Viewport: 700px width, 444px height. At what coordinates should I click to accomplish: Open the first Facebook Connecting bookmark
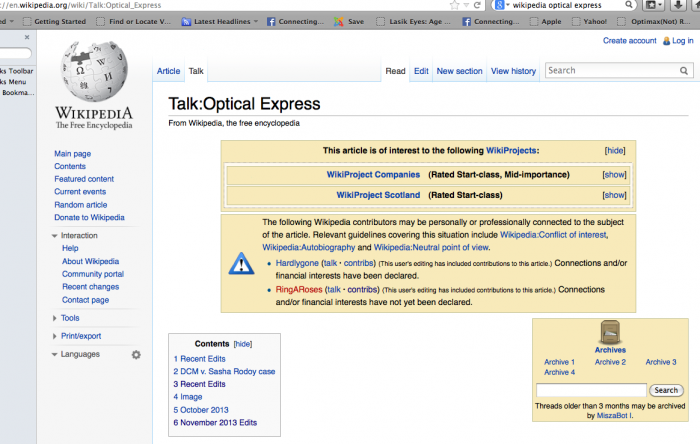tap(295, 21)
